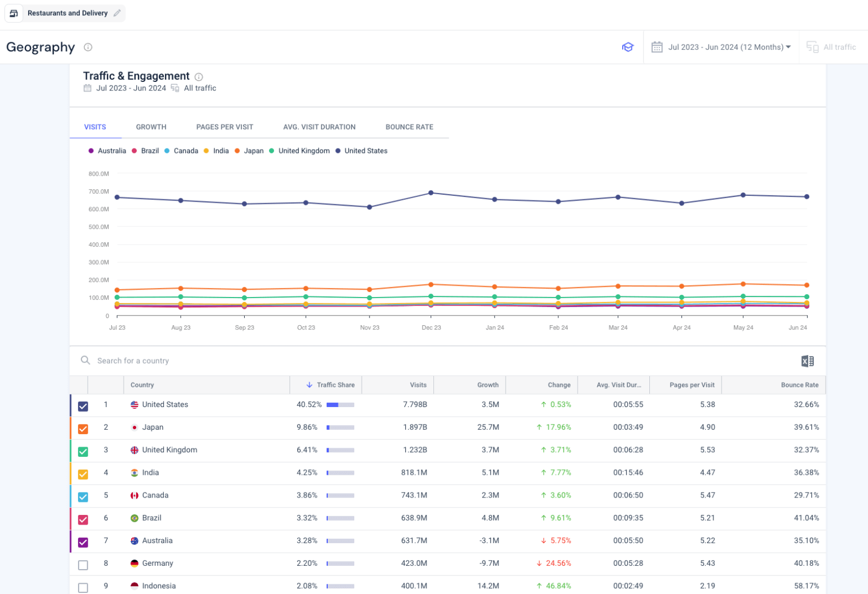Open the Growth tab

click(151, 127)
